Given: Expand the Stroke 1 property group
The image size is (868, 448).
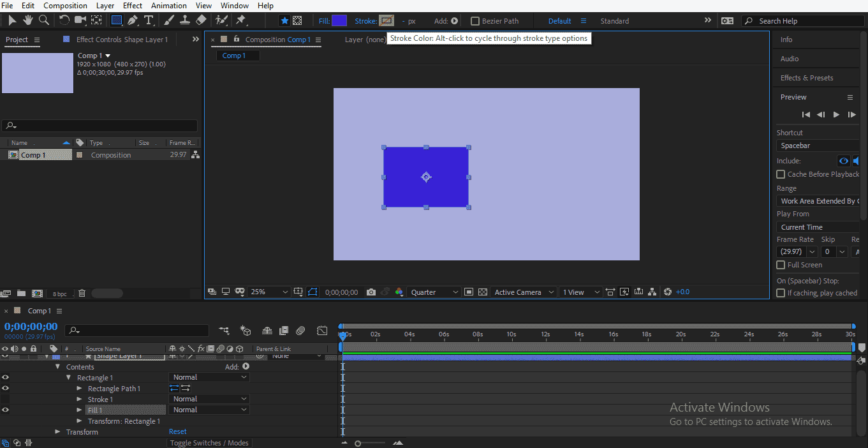Looking at the screenshot, I should tap(79, 399).
